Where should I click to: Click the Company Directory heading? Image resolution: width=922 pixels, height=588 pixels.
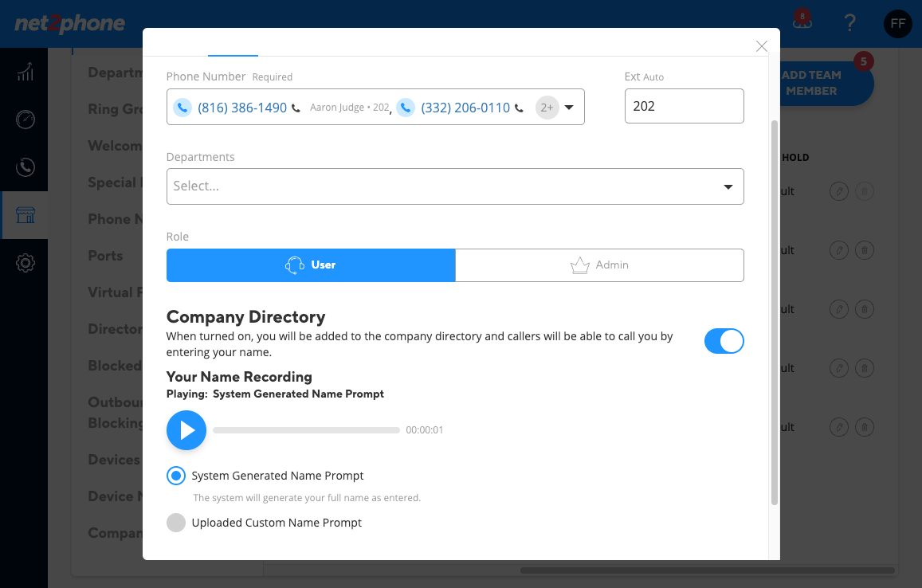coord(245,317)
